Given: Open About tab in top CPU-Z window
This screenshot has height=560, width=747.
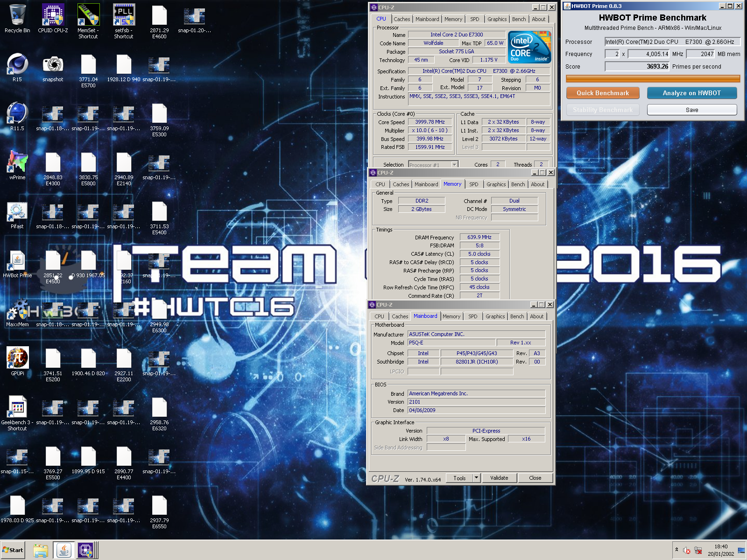Looking at the screenshot, I should pyautogui.click(x=538, y=19).
